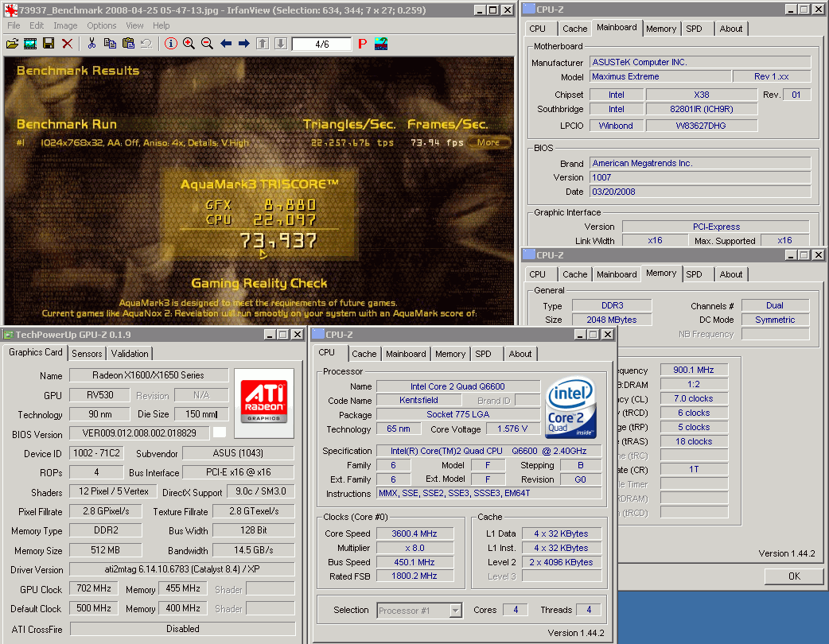Click the DDR3 memory type field
This screenshot has height=644, width=829.
tap(613, 305)
